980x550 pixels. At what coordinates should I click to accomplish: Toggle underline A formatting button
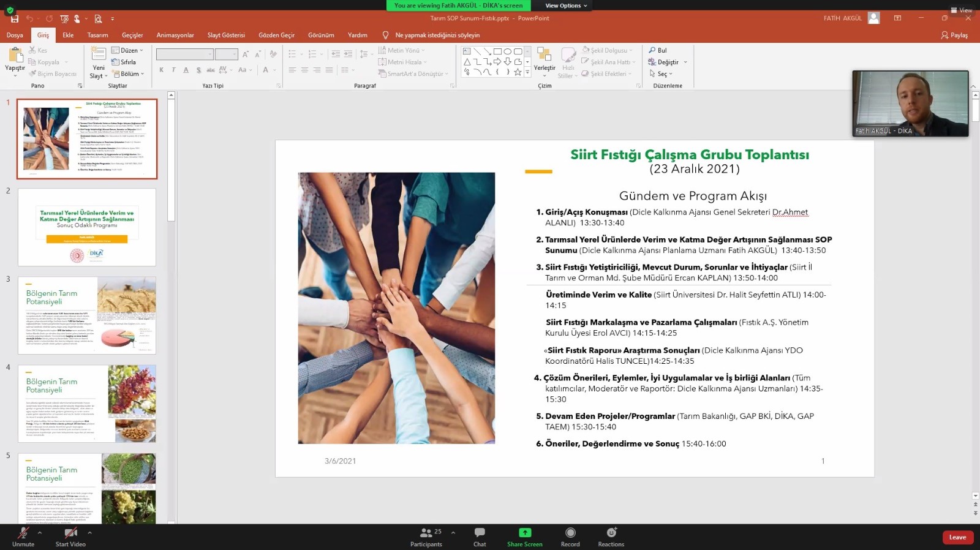point(186,70)
